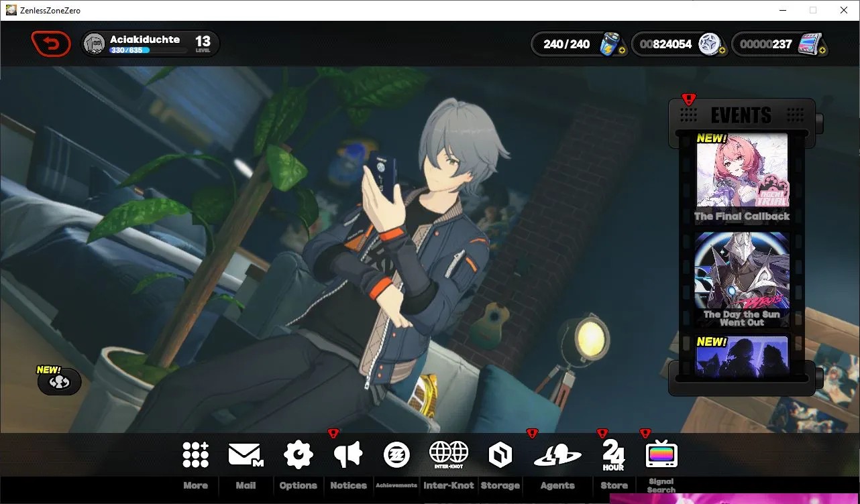Select the Achievements label
The image size is (860, 504).
click(x=396, y=485)
